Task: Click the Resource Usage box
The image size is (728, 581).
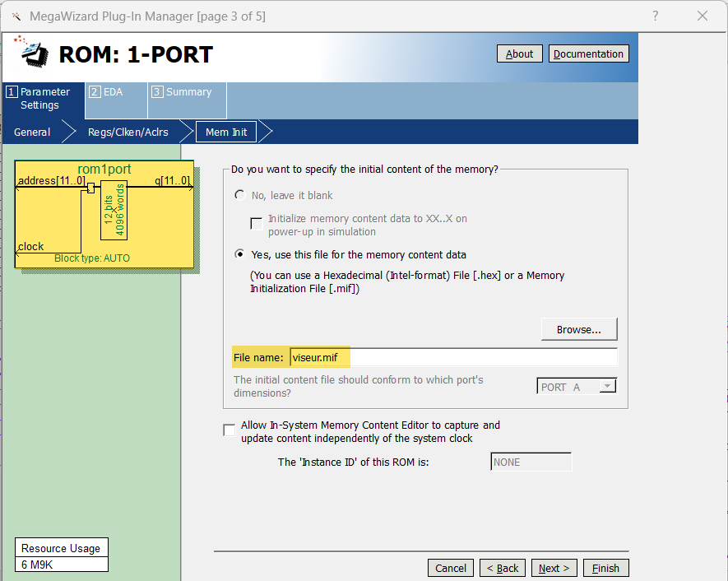Action: (62, 555)
